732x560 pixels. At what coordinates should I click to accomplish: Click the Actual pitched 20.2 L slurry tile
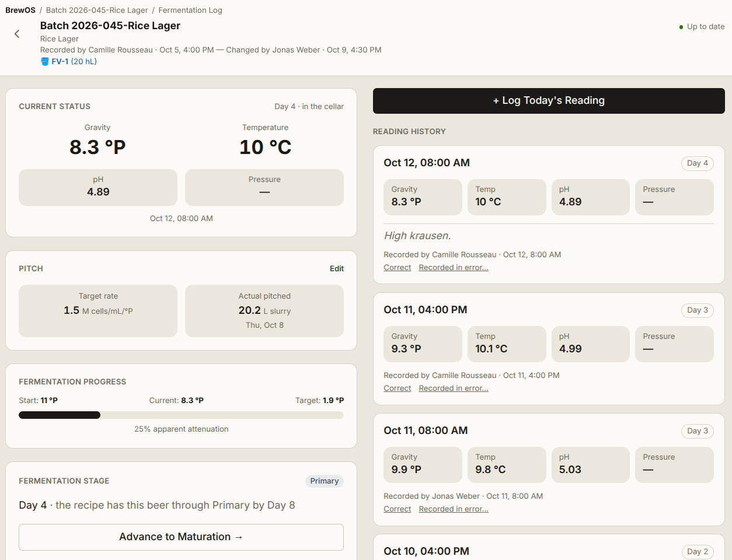click(x=264, y=311)
